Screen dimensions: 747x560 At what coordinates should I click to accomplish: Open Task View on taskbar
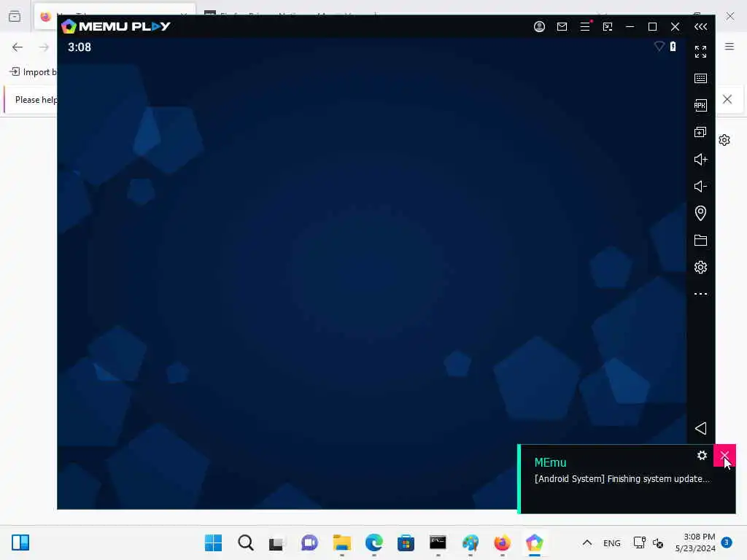point(276,543)
